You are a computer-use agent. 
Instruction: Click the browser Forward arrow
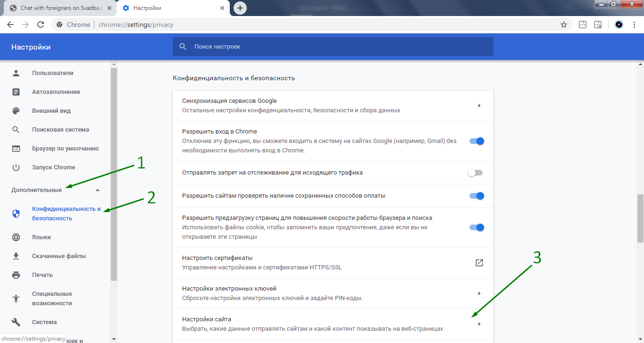point(25,25)
